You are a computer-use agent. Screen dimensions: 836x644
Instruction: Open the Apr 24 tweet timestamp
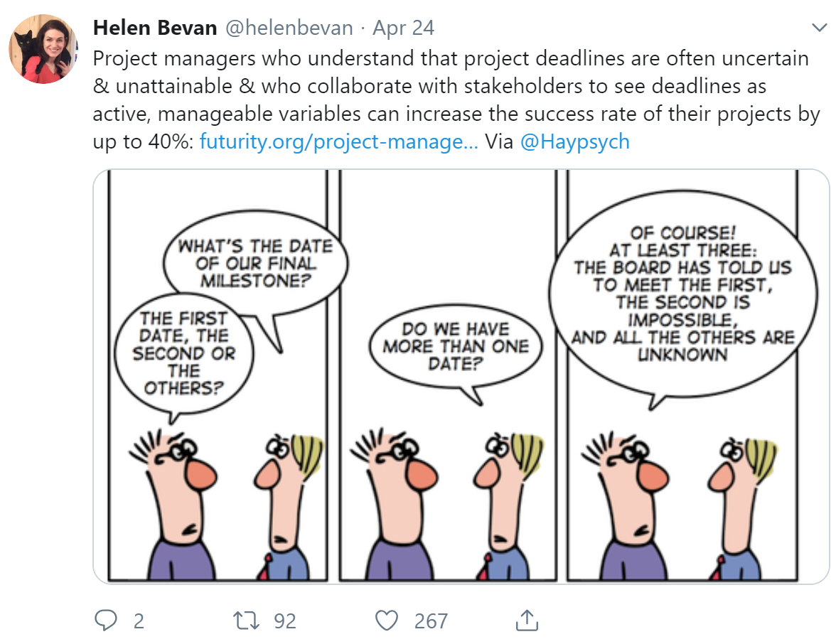tap(404, 28)
